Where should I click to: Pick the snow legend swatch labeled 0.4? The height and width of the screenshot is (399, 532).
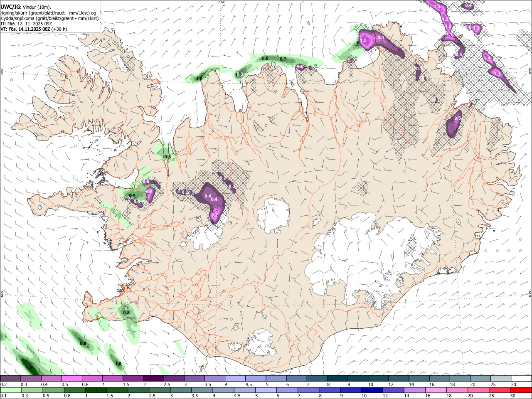(52, 379)
